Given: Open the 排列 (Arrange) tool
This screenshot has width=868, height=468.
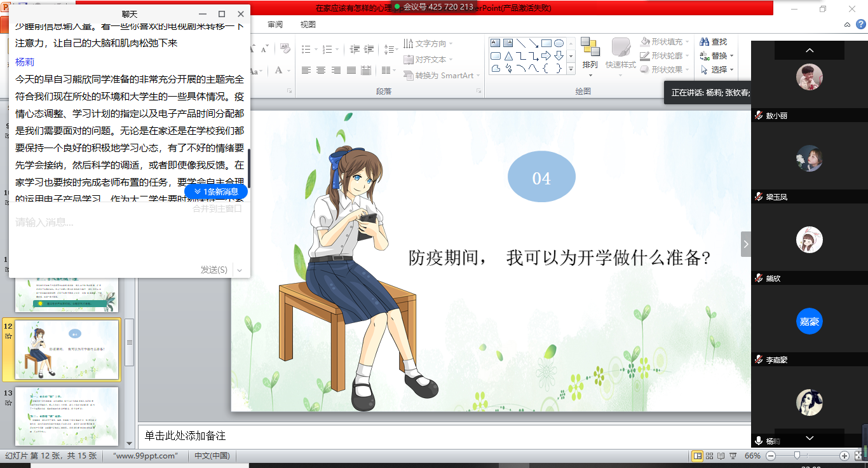Looking at the screenshot, I should (590, 54).
